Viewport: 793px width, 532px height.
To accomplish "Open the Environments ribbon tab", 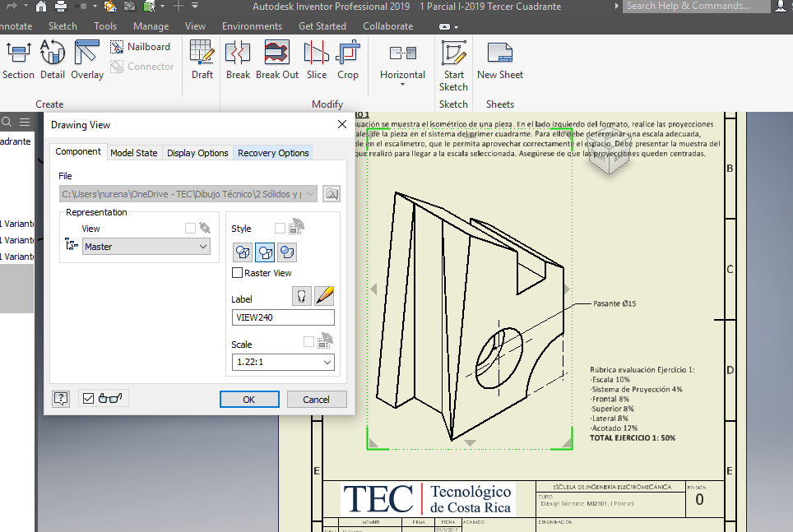I will coord(253,25).
